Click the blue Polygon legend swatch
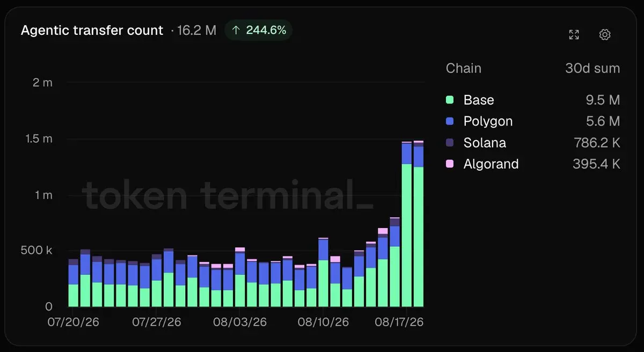This screenshot has height=352, width=644. click(x=450, y=121)
